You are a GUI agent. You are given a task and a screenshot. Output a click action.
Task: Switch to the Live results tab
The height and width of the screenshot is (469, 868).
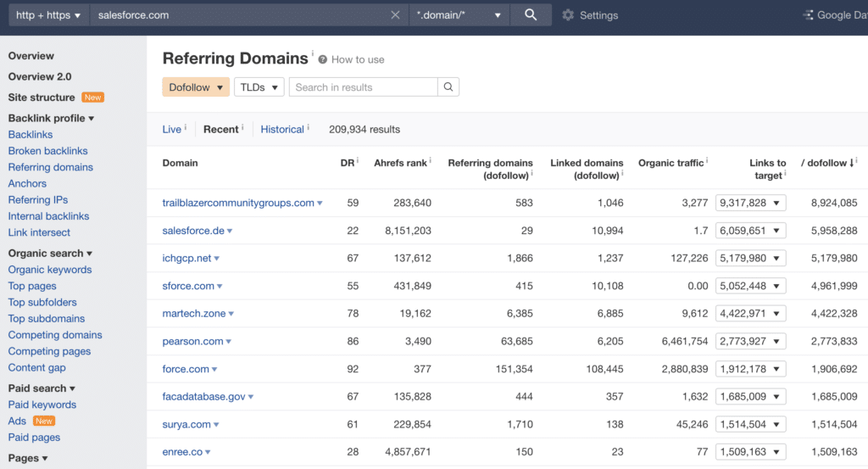click(172, 130)
